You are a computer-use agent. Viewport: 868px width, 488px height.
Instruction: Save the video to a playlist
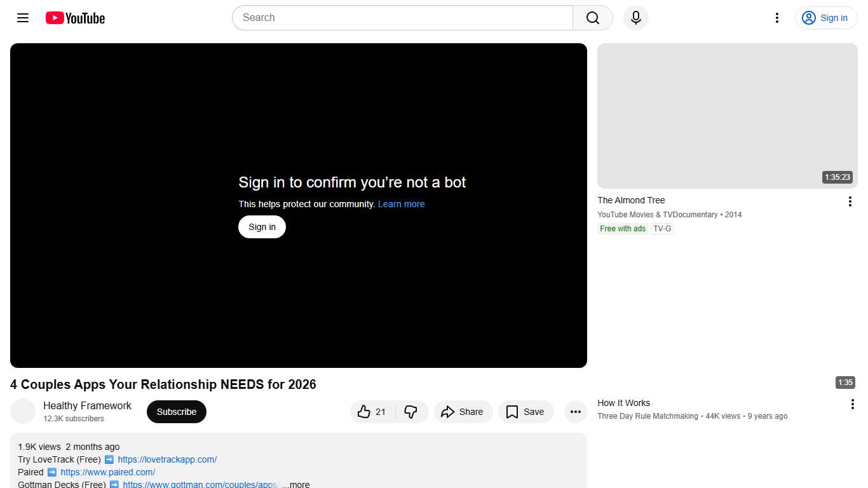point(526,412)
